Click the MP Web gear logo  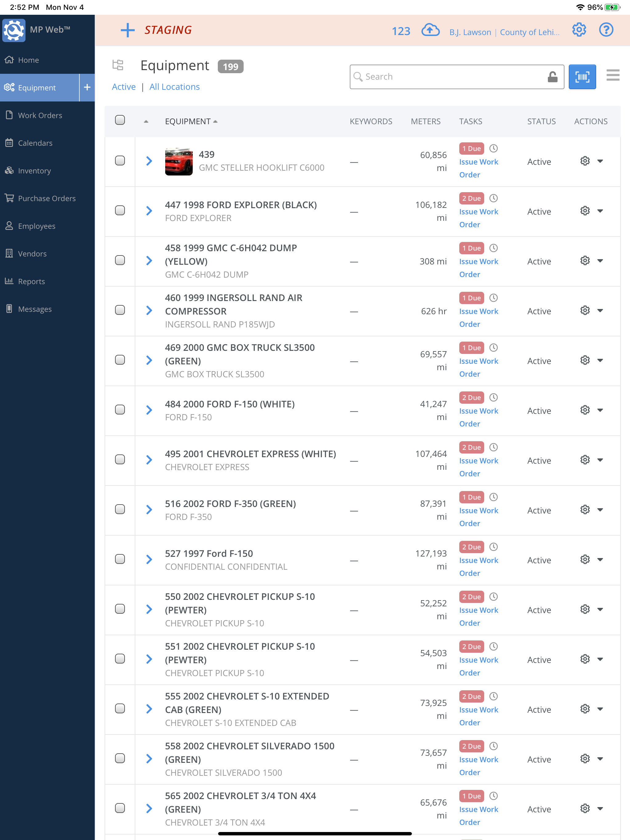[x=14, y=30]
